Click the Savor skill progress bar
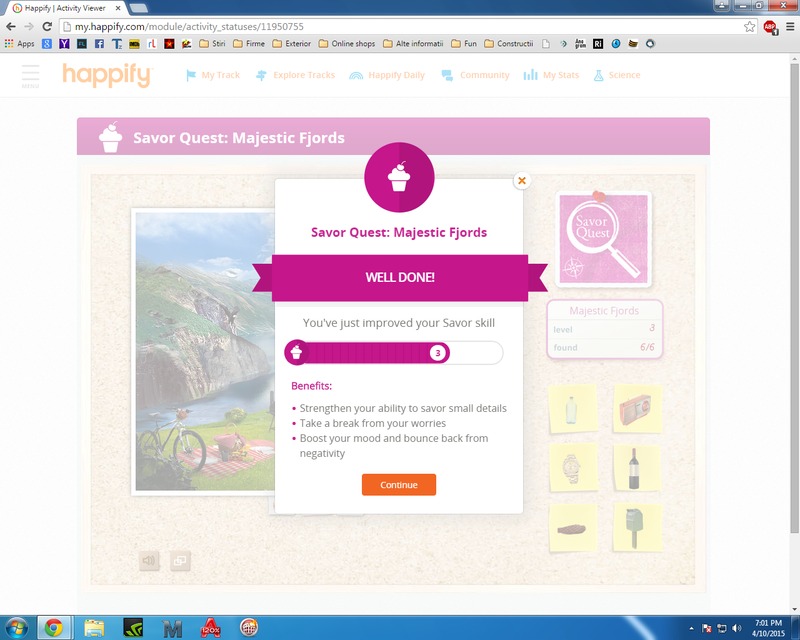Viewport: 800px width, 640px height. click(x=394, y=353)
